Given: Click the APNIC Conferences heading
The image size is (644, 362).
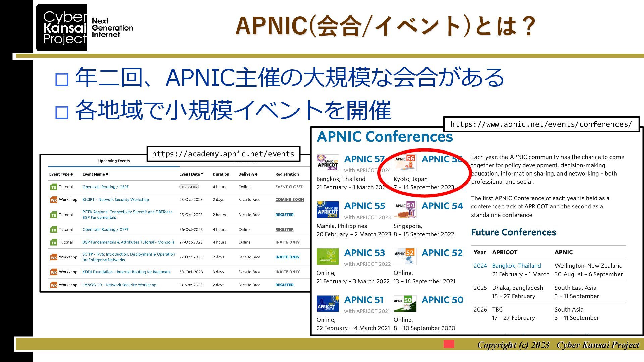Looking at the screenshot, I should (x=385, y=137).
